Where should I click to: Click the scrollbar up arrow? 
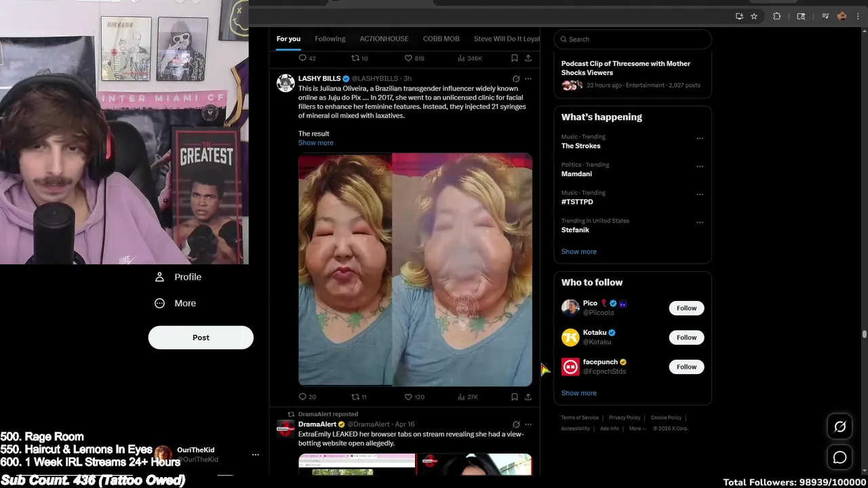coord(864,32)
